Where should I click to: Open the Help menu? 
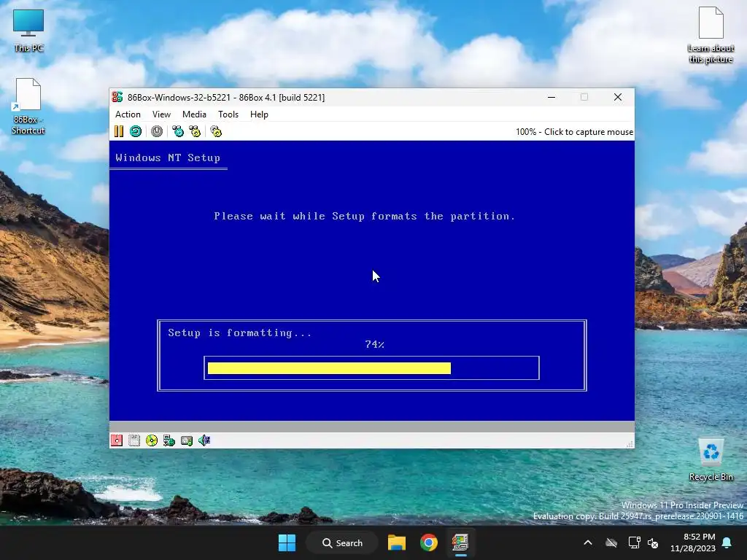click(x=259, y=114)
